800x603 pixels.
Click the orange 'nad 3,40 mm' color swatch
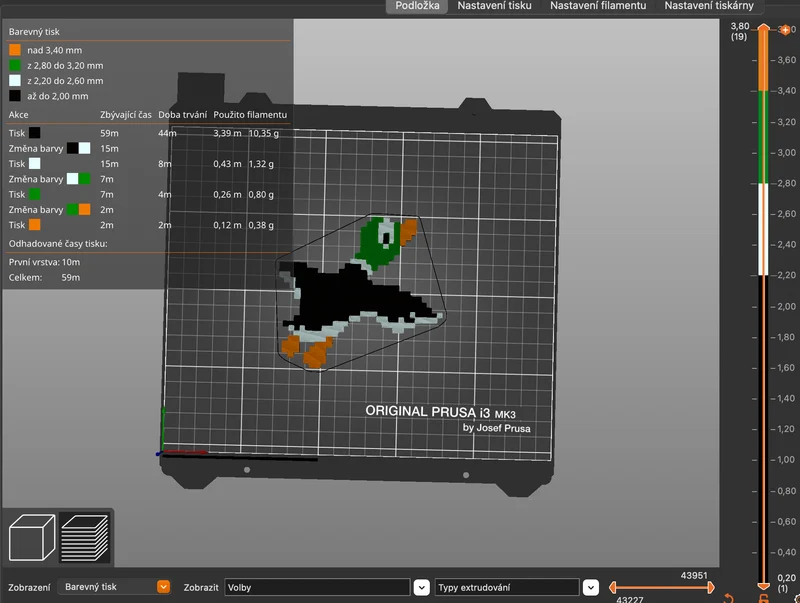coord(15,50)
